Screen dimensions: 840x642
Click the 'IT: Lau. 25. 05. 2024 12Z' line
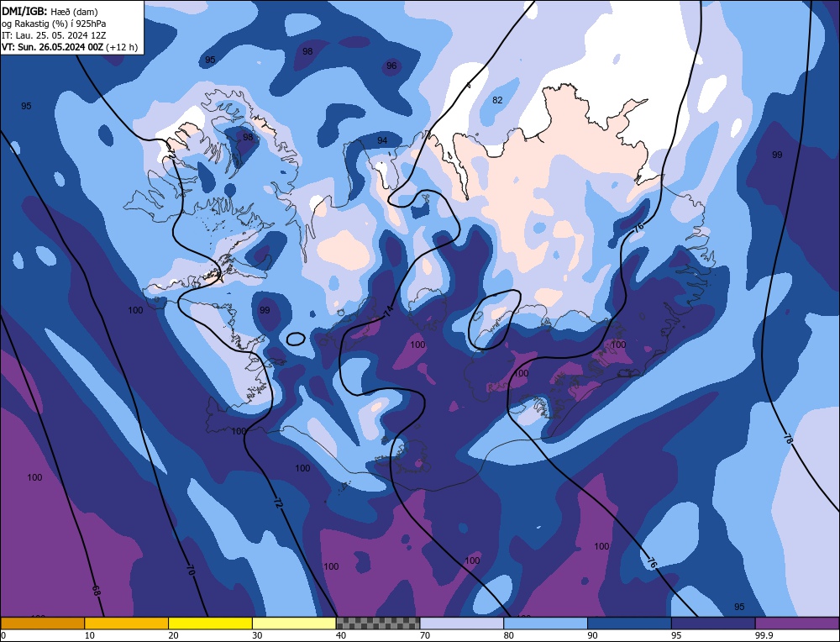coord(54,35)
